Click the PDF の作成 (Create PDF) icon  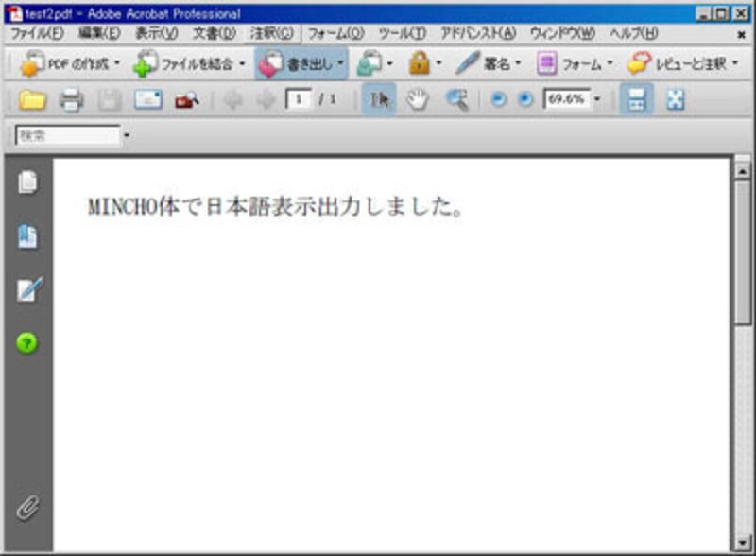[x=31, y=63]
